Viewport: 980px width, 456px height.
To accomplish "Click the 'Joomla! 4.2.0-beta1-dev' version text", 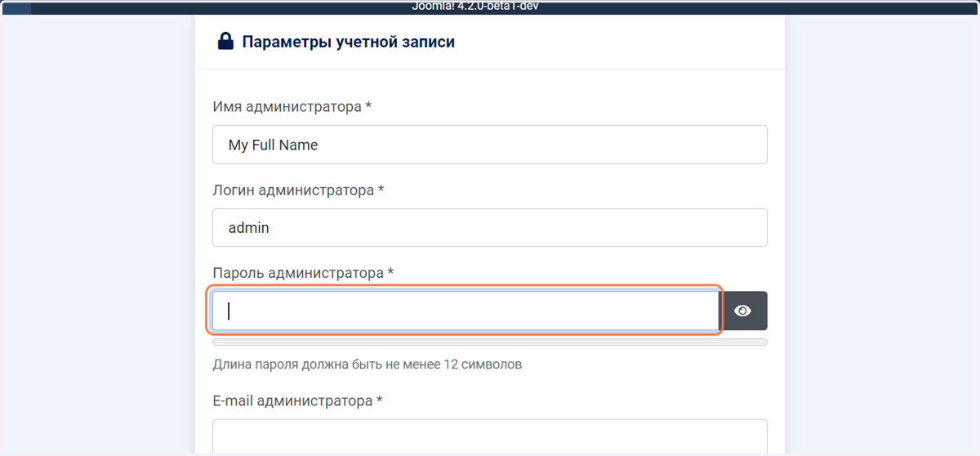I will click(x=475, y=6).
